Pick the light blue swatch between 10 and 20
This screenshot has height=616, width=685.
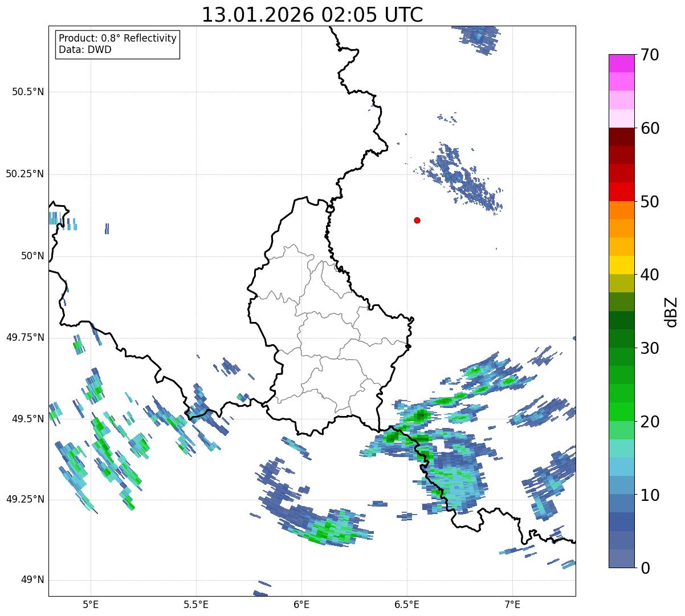tap(621, 467)
